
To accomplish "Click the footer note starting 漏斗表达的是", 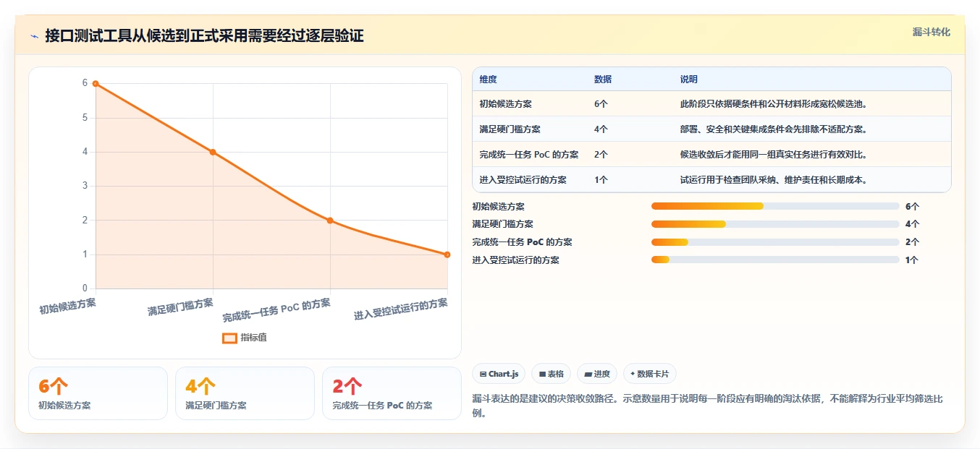I will tap(707, 406).
